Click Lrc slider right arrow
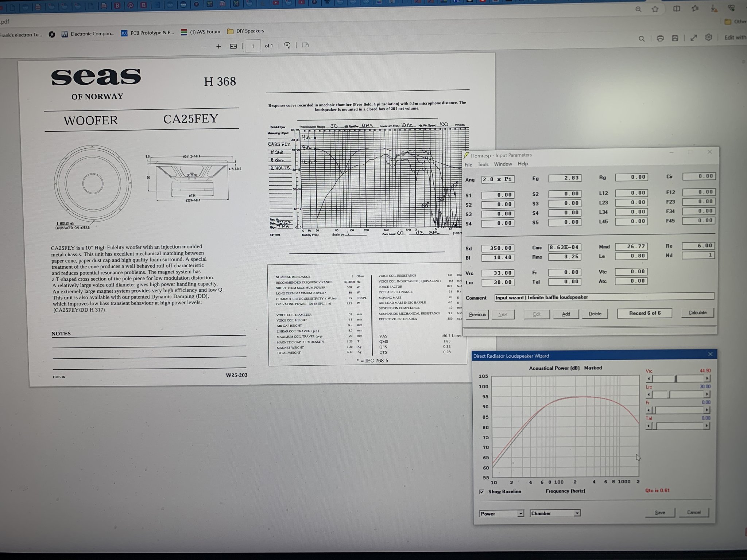This screenshot has width=747, height=560. tap(707, 394)
